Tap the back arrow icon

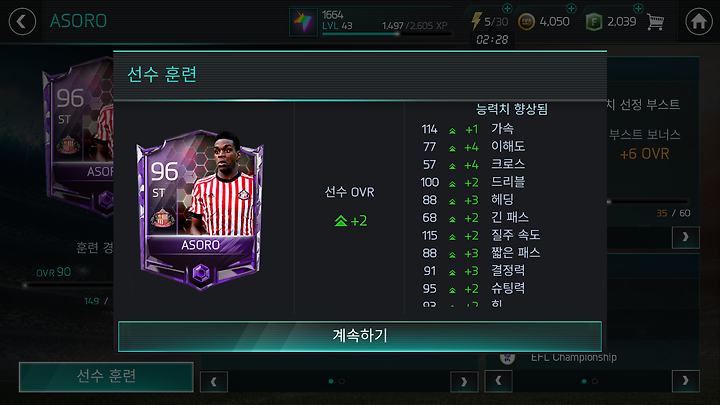(x=22, y=21)
